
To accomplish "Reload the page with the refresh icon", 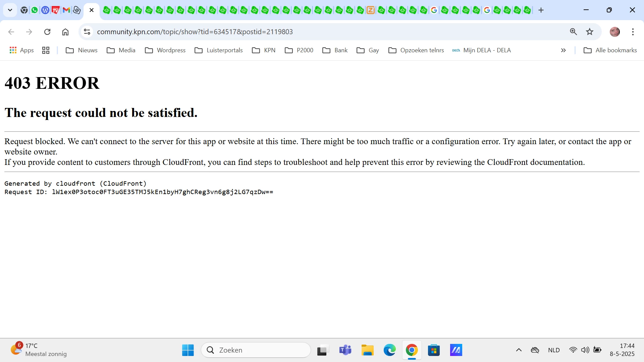I will [x=47, y=32].
